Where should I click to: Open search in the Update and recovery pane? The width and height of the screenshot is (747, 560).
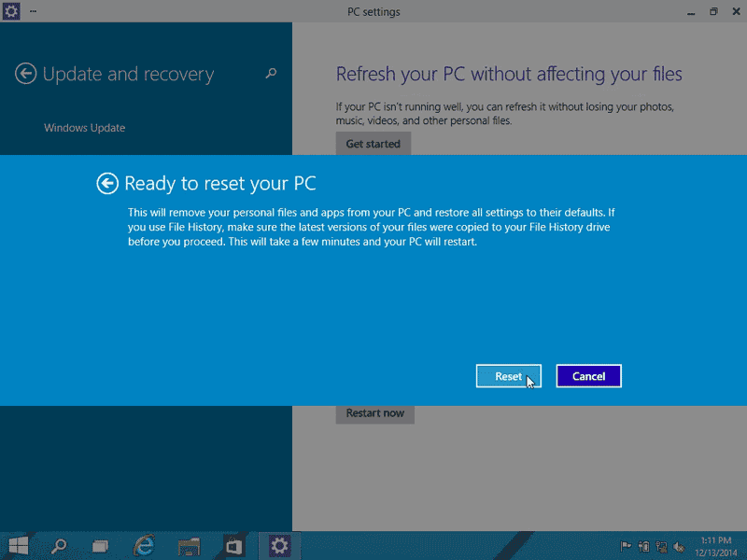[x=271, y=73]
